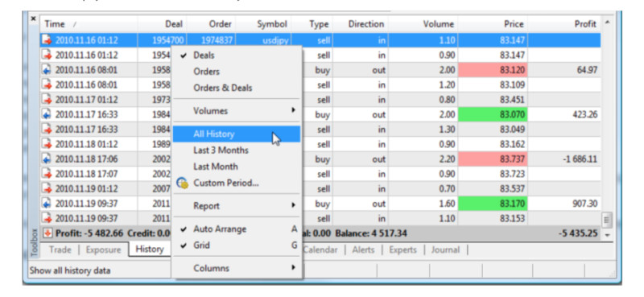The height and width of the screenshot is (297, 644).
Task: Select Last Month period
Action: [x=237, y=167]
